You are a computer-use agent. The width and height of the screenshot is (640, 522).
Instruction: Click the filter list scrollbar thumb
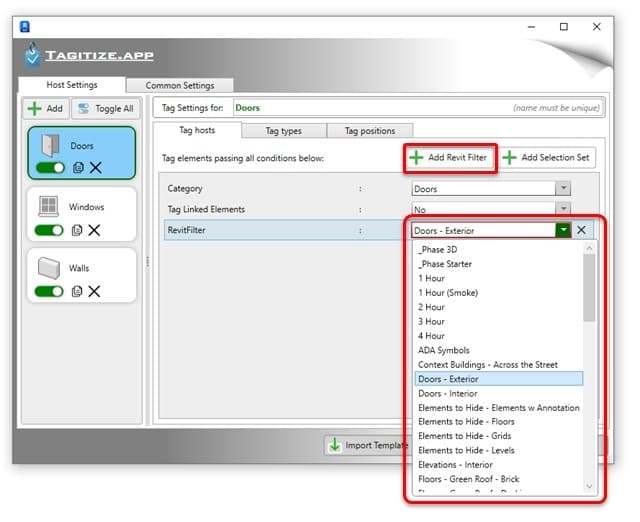(589, 288)
